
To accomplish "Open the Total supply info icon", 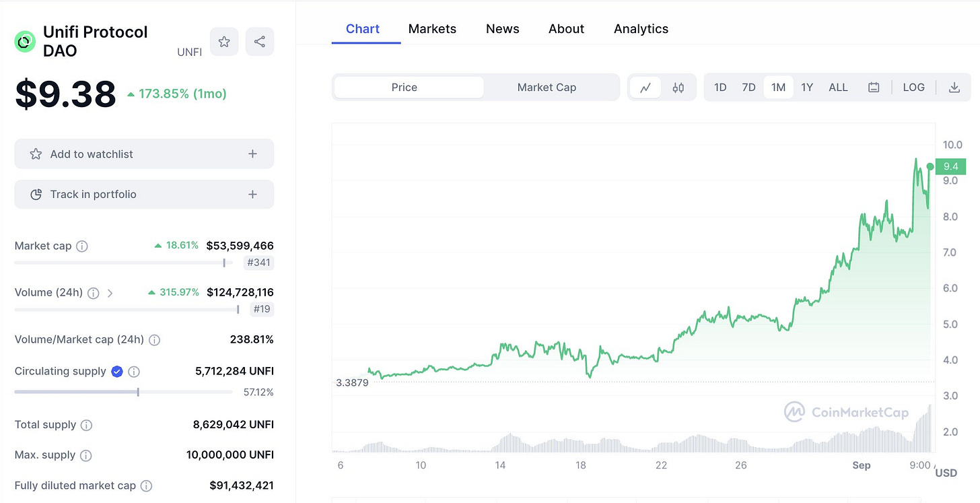I will tap(87, 425).
